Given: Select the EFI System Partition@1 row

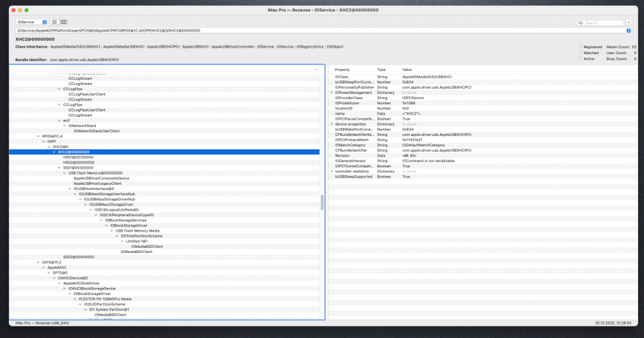Looking at the screenshot, I should tap(164, 310).
